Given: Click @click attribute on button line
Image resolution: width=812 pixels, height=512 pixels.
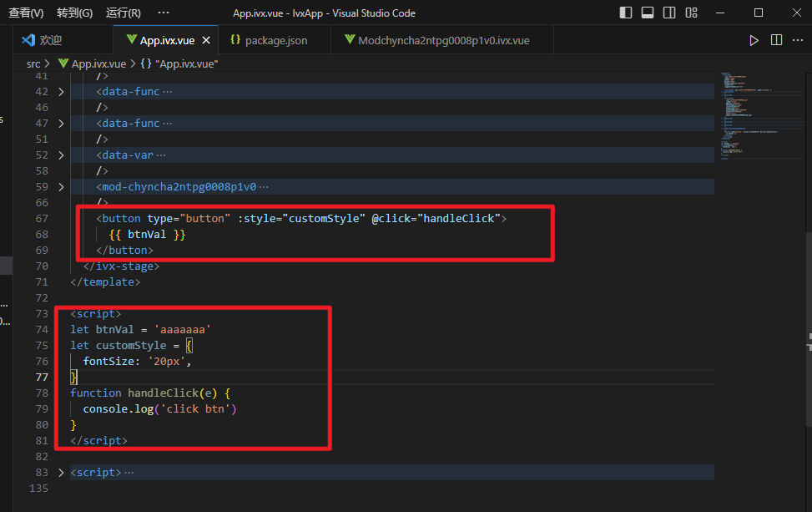Looking at the screenshot, I should (x=391, y=219).
